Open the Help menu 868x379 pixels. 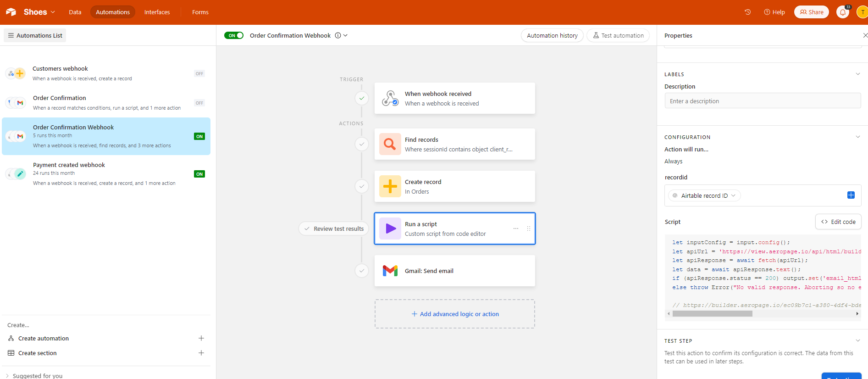[774, 12]
